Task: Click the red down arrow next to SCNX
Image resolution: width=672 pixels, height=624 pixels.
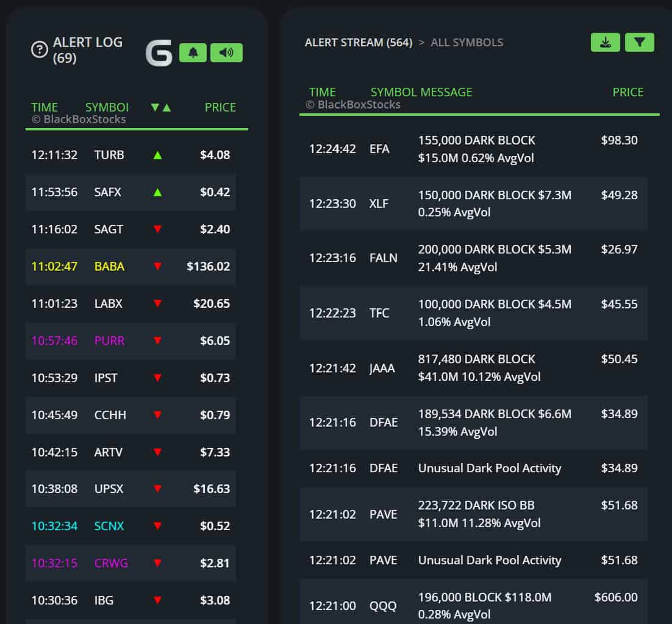Action: click(x=158, y=526)
